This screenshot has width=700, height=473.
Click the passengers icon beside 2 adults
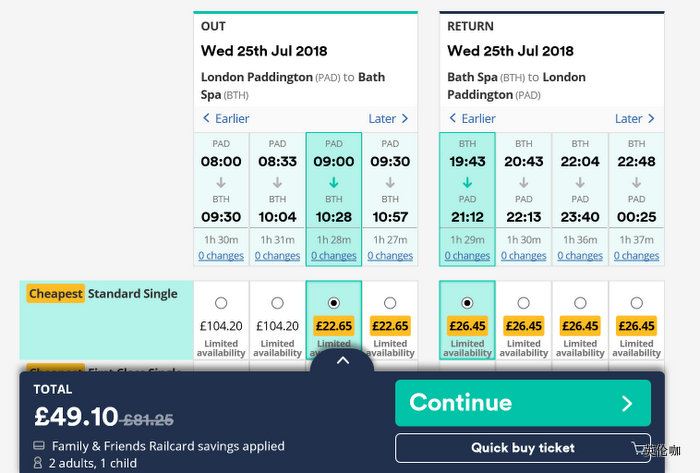pyautogui.click(x=39, y=463)
